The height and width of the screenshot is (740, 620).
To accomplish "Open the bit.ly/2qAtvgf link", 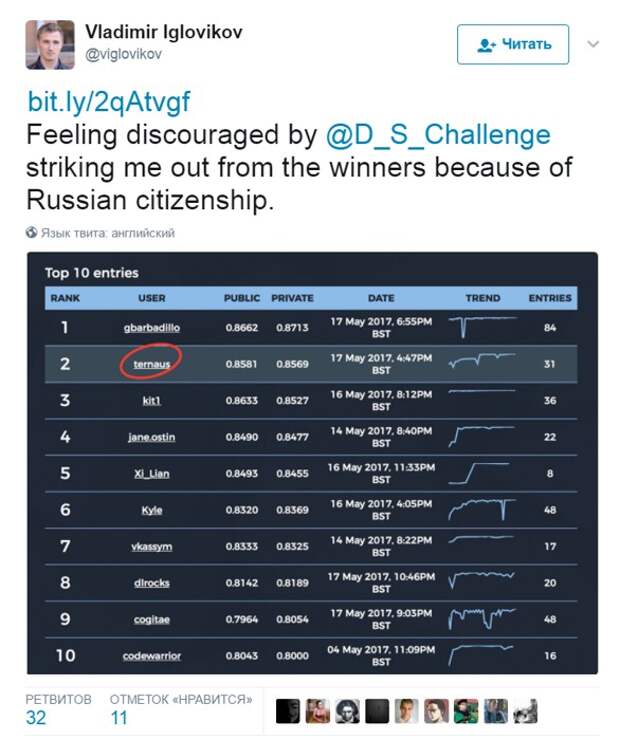I will click(109, 101).
